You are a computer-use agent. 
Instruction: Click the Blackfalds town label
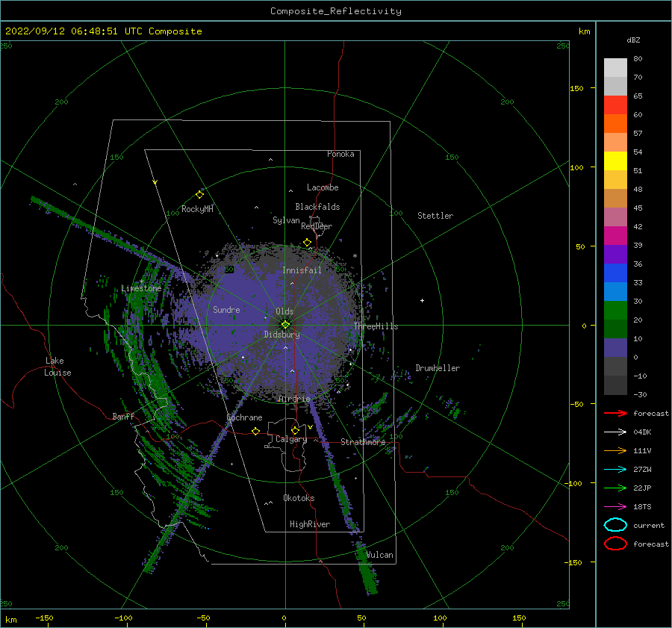tap(317, 207)
